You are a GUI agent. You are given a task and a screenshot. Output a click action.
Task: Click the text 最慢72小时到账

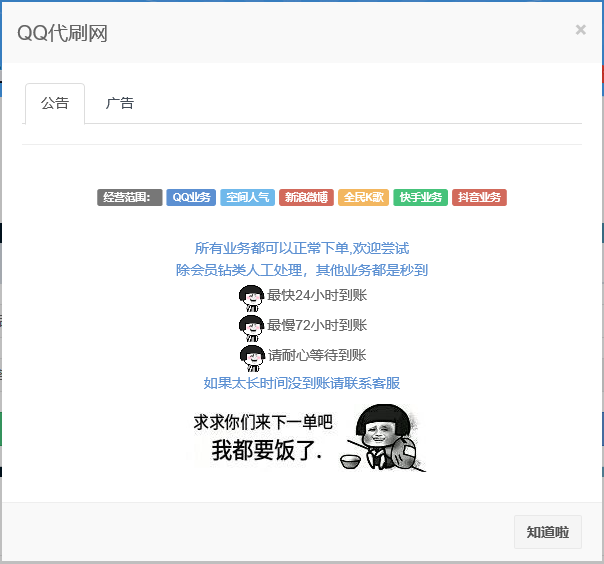click(x=317, y=326)
